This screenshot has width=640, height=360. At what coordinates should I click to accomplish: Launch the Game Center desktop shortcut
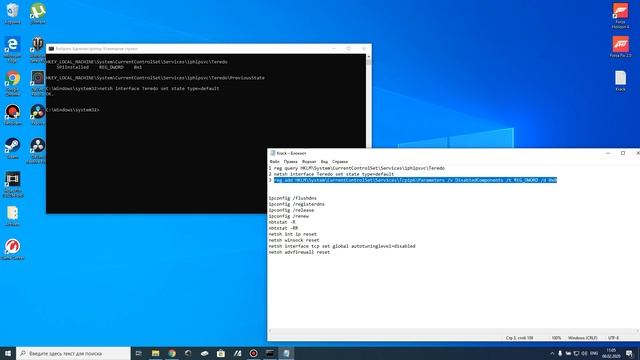click(12, 249)
